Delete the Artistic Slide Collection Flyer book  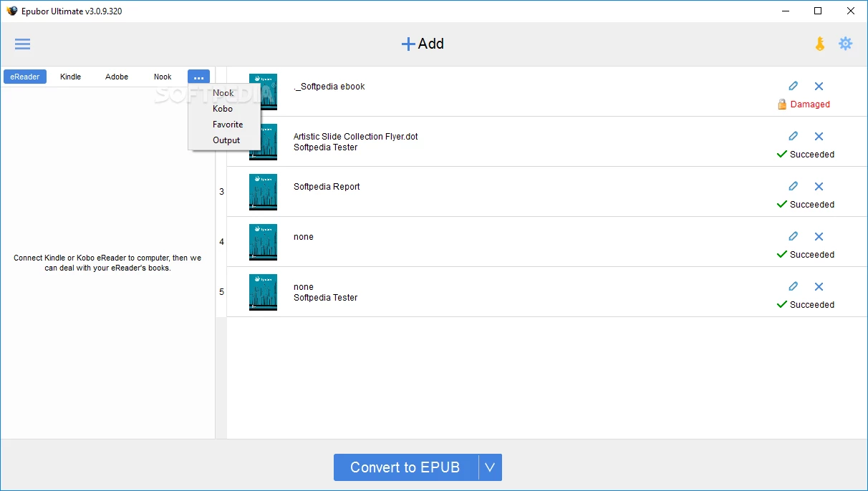819,136
